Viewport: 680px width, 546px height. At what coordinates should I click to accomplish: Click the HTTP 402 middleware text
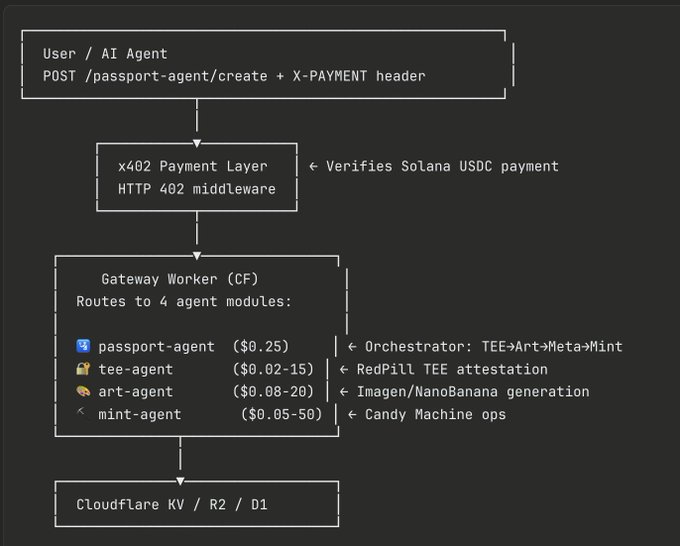pyautogui.click(x=196, y=188)
